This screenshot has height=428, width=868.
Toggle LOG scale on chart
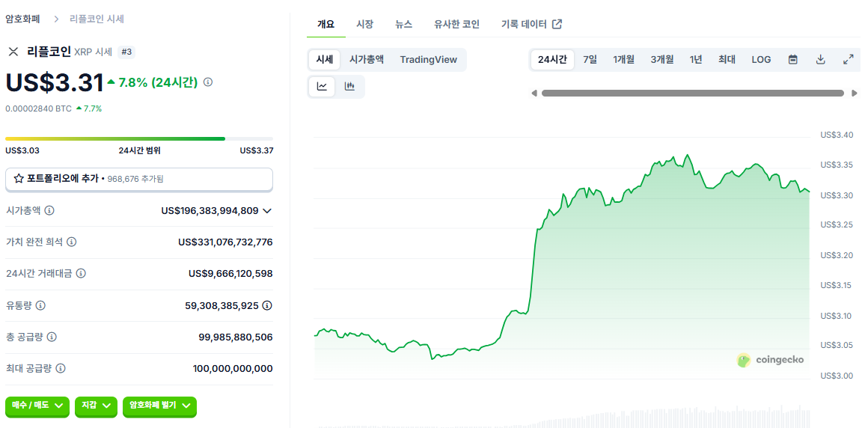pos(761,60)
